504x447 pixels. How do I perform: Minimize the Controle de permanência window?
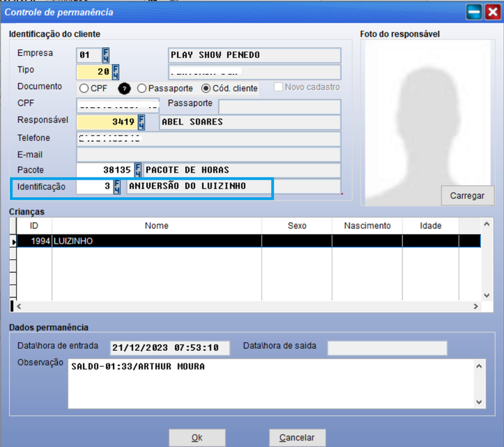pyautogui.click(x=474, y=12)
